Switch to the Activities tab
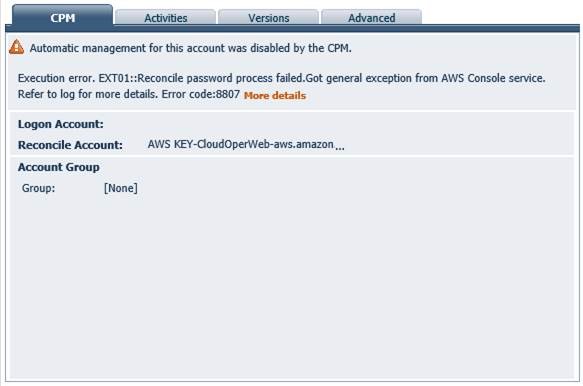The image size is (583, 386). pos(165,17)
